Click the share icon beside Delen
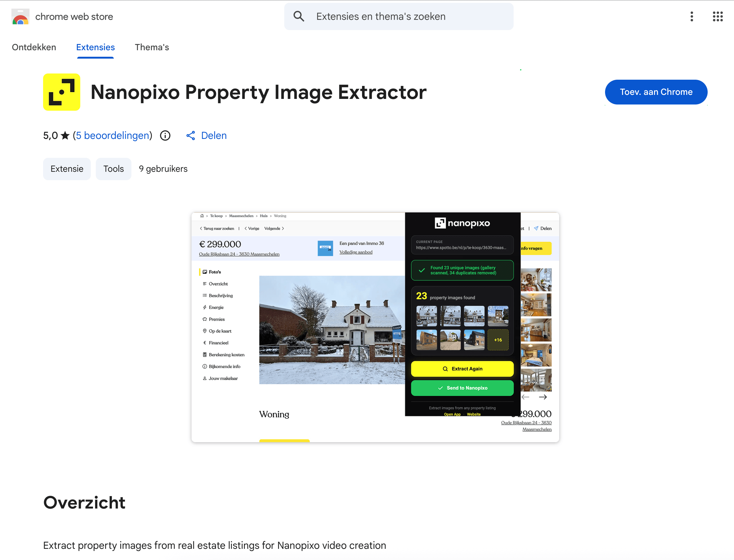734x560 pixels. [191, 136]
